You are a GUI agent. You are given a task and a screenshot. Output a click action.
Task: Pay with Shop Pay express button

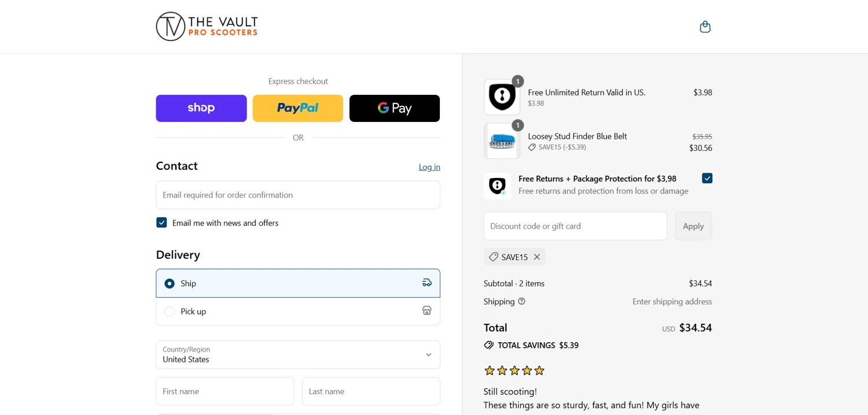(201, 108)
